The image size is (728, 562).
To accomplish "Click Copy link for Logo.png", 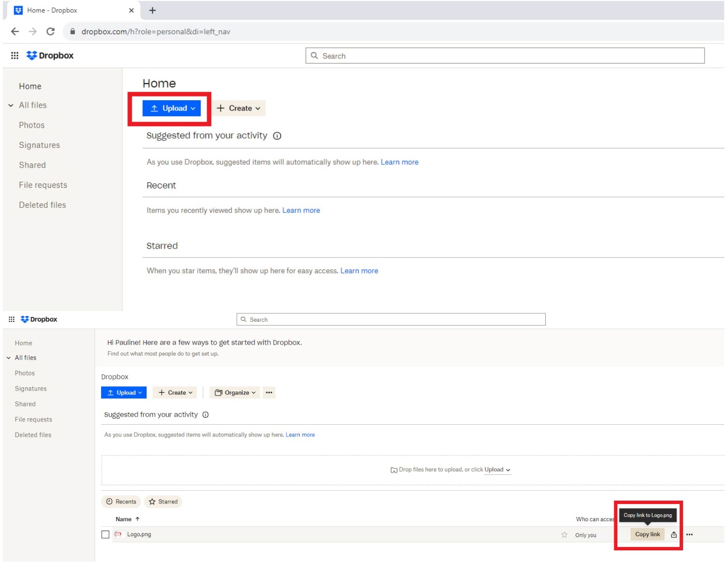I will point(647,534).
